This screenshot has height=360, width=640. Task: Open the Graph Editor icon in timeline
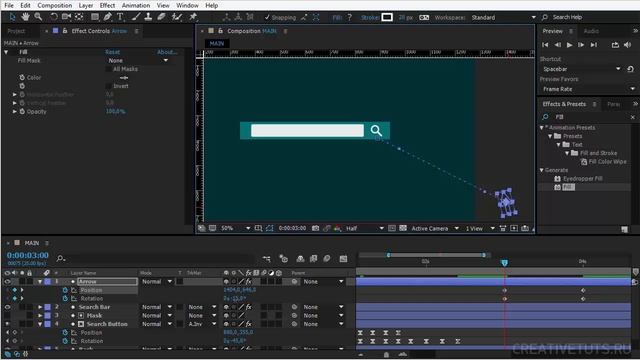[343, 259]
